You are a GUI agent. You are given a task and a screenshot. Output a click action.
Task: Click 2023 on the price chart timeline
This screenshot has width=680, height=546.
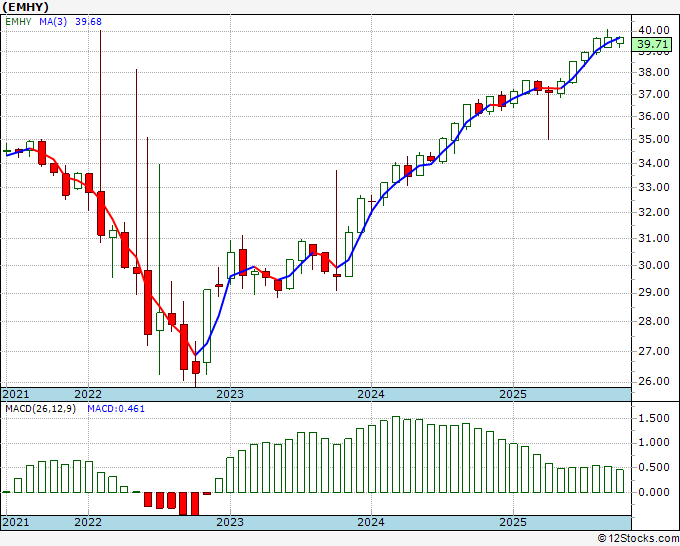point(230,394)
